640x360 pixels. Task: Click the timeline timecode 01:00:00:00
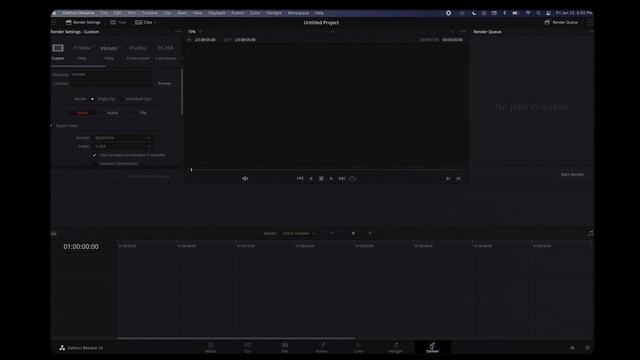click(81, 247)
